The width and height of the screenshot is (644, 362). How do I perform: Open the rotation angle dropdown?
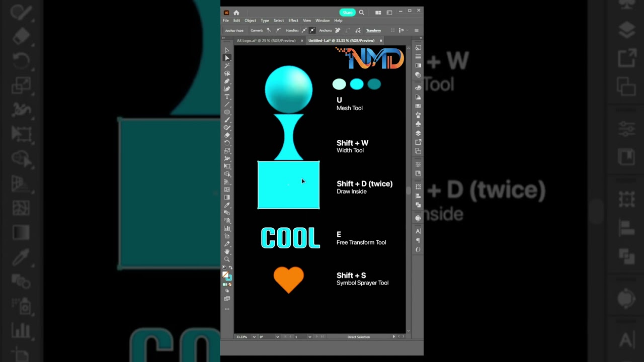278,337
